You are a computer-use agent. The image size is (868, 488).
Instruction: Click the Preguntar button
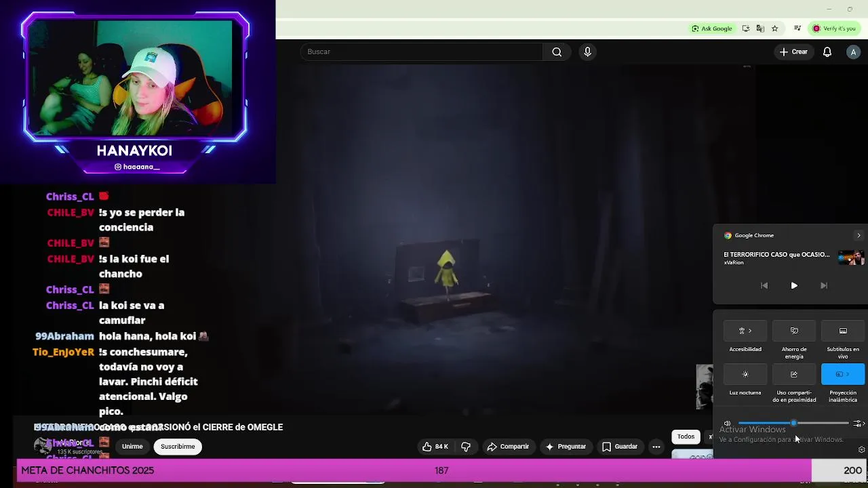click(566, 447)
